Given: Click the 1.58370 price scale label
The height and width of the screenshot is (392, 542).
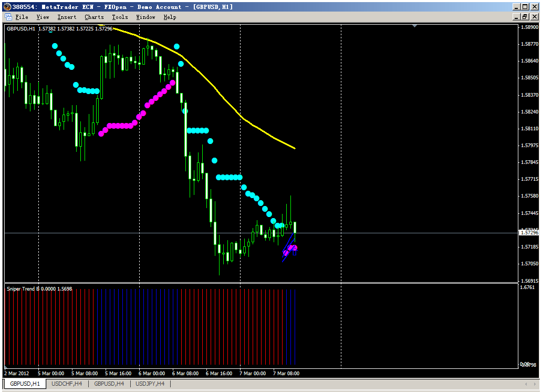Looking at the screenshot, I should 529,95.
